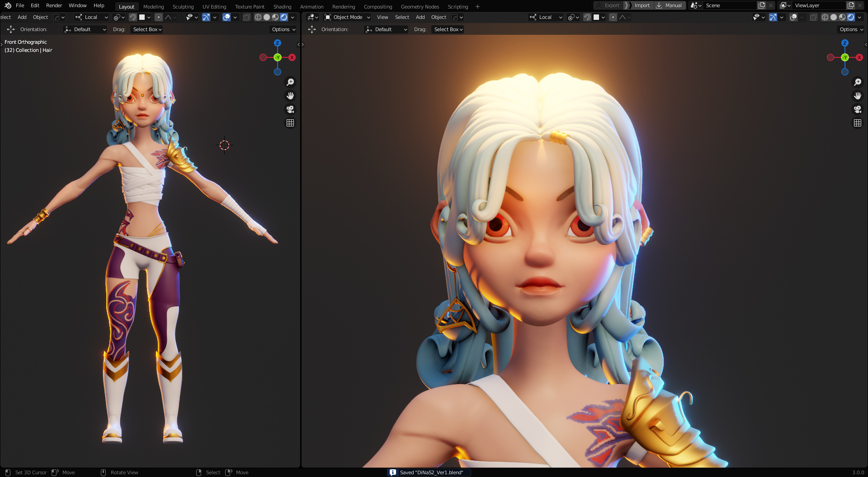Image resolution: width=868 pixels, height=477 pixels.
Task: Select Wireframe shading mode in right viewport
Action: point(824,17)
